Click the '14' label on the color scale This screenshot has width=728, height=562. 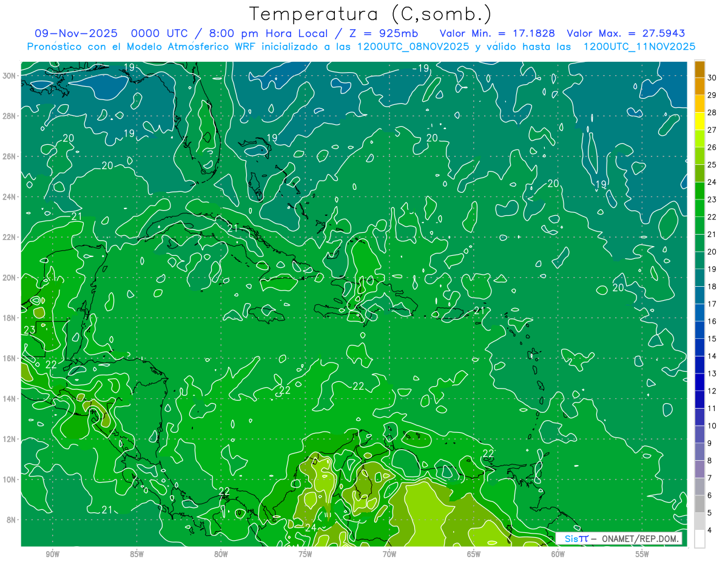pos(712,356)
